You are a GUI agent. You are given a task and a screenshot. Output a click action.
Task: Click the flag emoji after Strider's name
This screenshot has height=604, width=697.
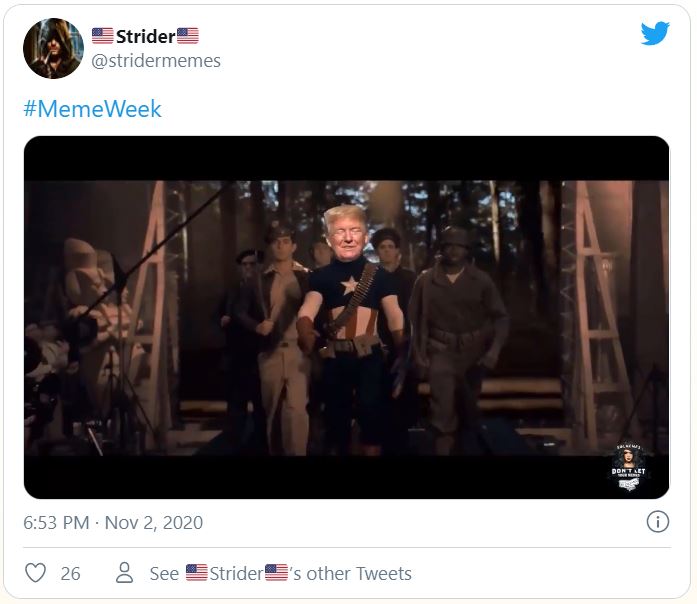tap(188, 36)
